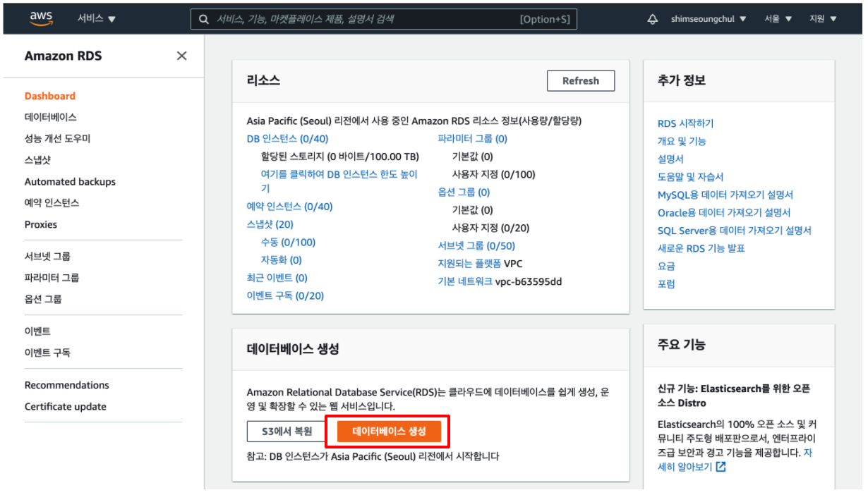Click the Refresh button

tap(581, 81)
